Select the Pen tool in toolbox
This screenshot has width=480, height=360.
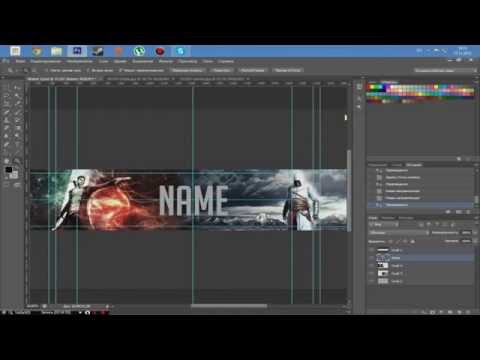(x=7, y=144)
